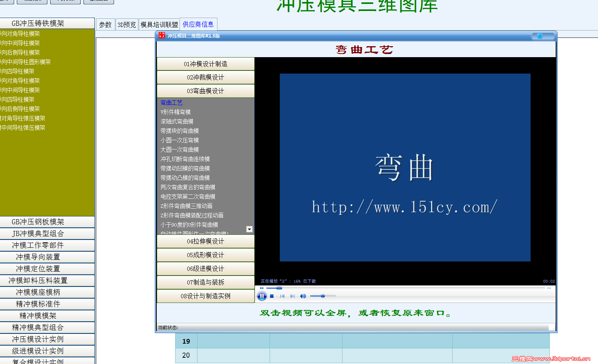Expand the 精冲模模架 category

click(x=47, y=316)
